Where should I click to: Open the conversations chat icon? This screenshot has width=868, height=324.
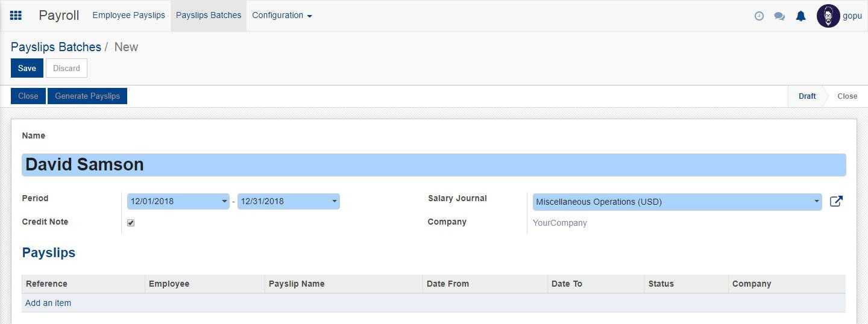coord(779,16)
